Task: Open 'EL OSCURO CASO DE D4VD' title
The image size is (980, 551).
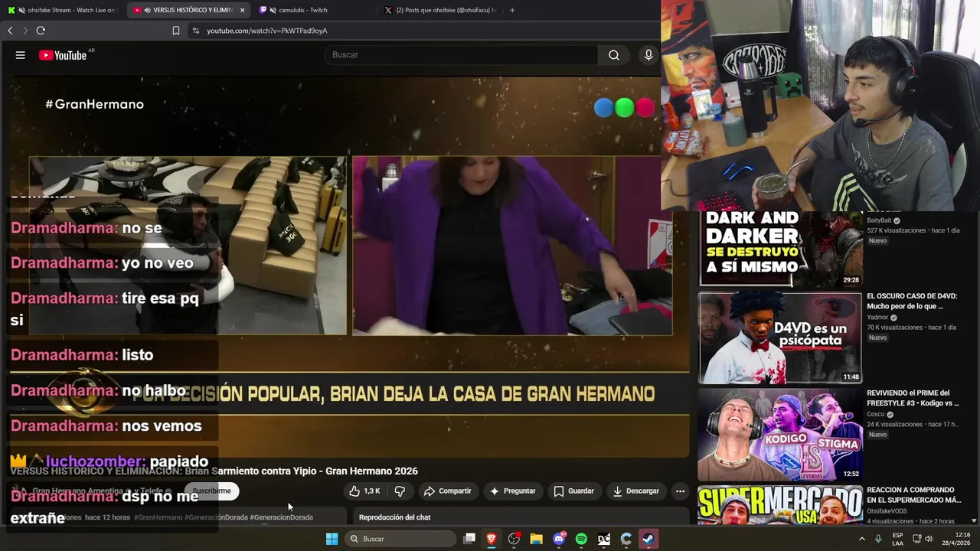Action: (912, 301)
